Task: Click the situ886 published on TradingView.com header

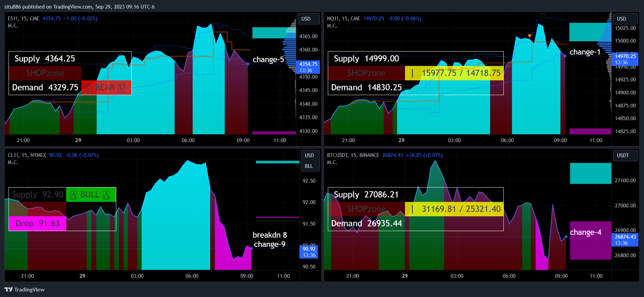Action: pos(80,7)
